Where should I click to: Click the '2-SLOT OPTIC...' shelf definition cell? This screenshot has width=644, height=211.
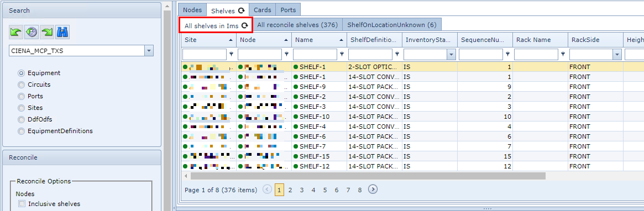coord(375,66)
